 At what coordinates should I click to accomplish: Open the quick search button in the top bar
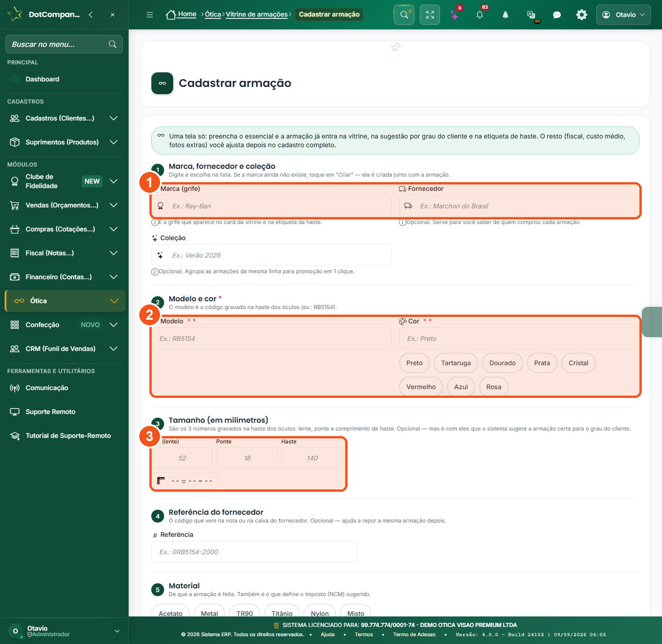[404, 15]
